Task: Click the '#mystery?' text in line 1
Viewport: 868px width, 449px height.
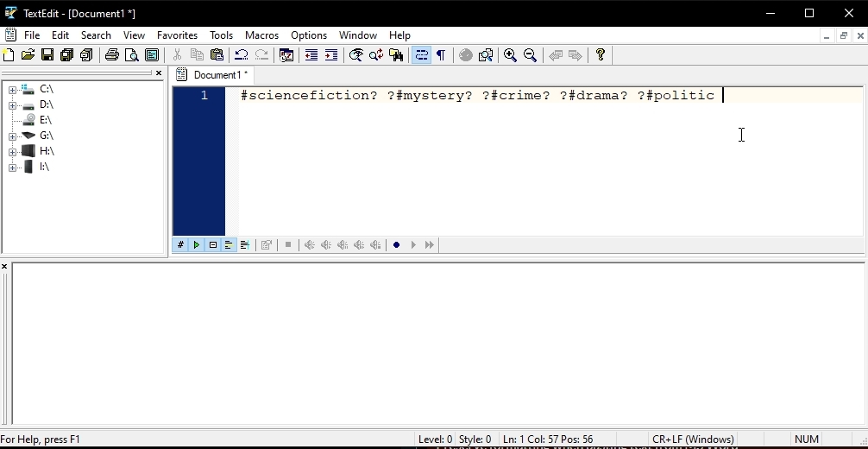Action: point(434,95)
